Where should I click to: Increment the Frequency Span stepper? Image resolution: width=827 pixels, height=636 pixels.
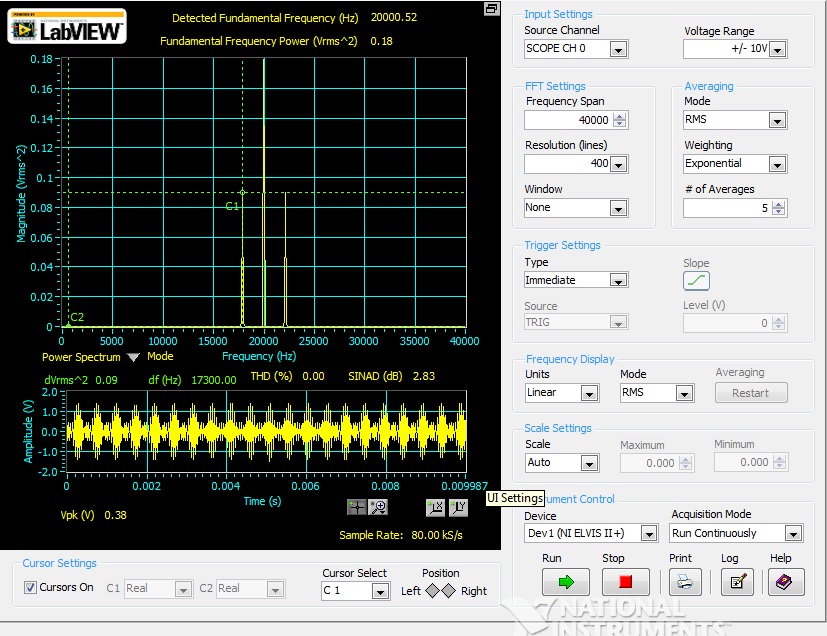[x=620, y=116]
